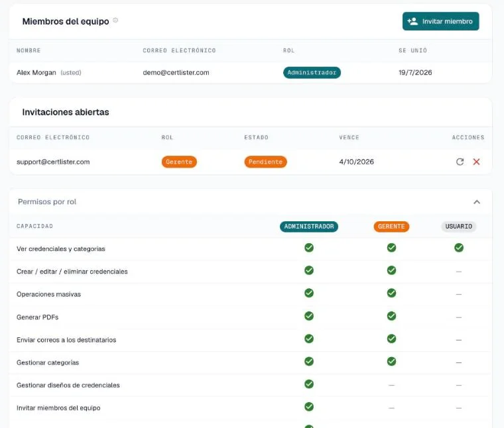The image size is (504, 428).
Task: Click the Ver credenciales y categorías row label
Action: tap(61, 249)
